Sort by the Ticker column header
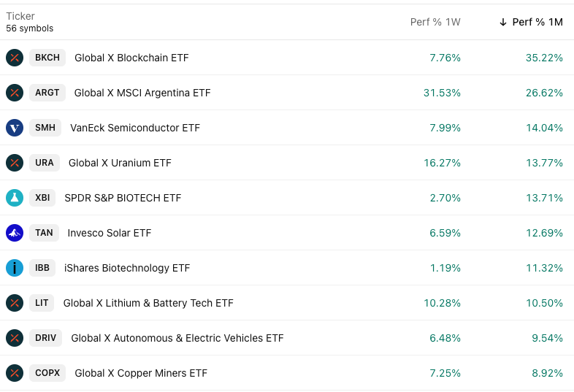The image size is (574, 392). (x=20, y=16)
